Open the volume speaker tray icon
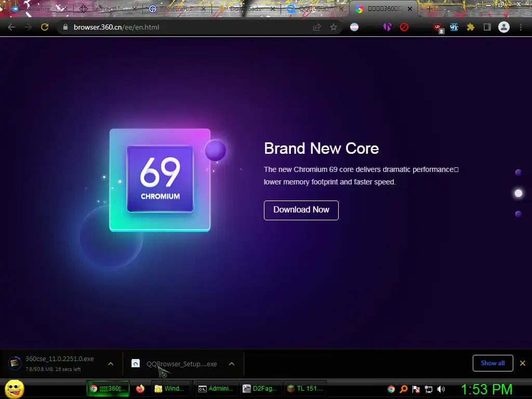The height and width of the screenshot is (399, 532). (441, 389)
